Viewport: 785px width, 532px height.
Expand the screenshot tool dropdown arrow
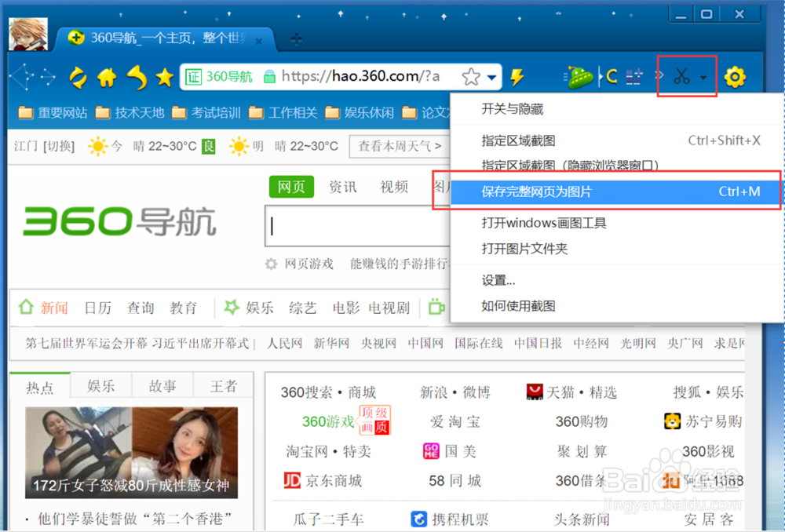[x=703, y=78]
